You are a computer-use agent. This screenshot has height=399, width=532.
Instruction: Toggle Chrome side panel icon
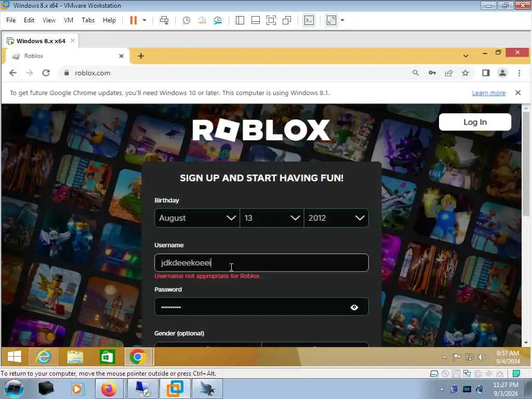pos(486,73)
